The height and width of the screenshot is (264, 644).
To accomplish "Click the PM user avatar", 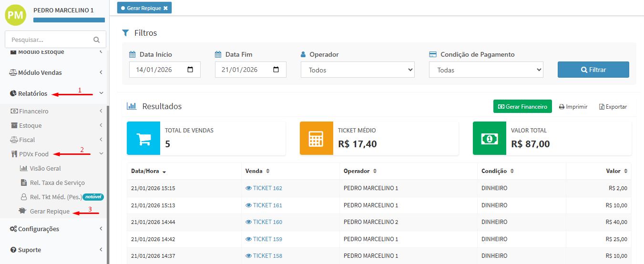I will (16, 14).
